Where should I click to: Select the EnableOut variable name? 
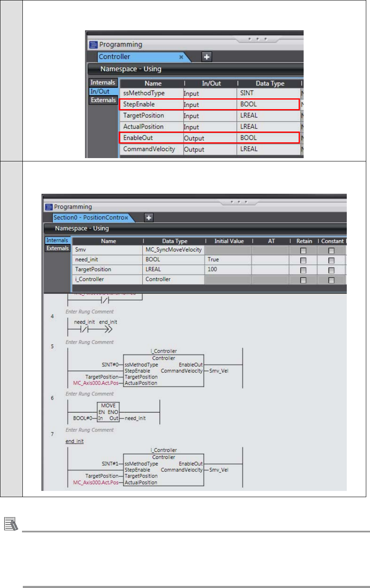click(x=138, y=138)
